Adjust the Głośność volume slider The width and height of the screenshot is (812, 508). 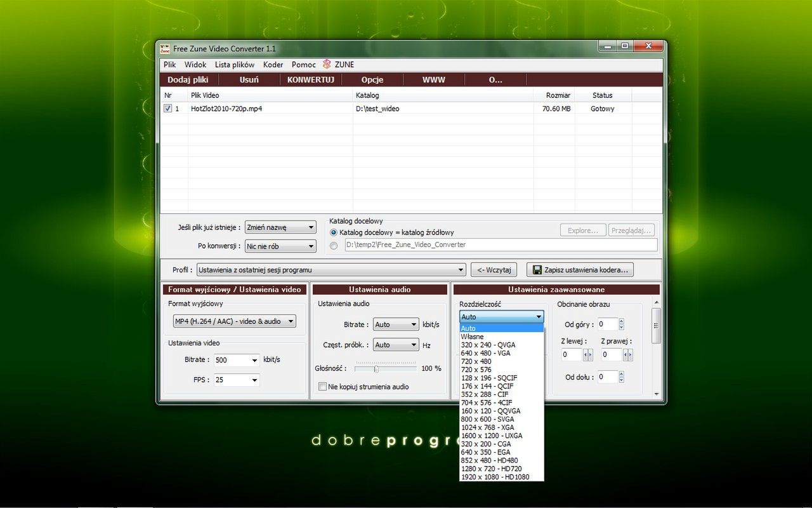[x=376, y=368]
